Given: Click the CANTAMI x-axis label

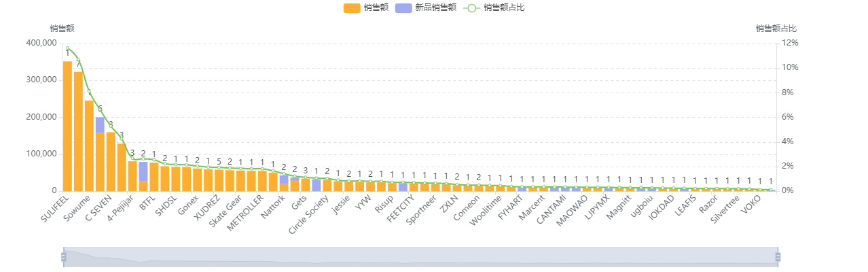Looking at the screenshot, I should click(x=552, y=209).
